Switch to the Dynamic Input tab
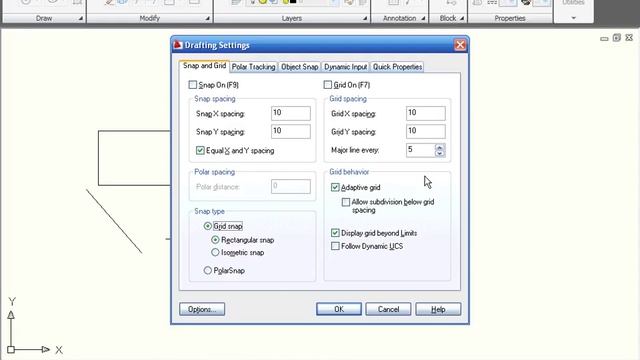640x360 pixels. [346, 67]
